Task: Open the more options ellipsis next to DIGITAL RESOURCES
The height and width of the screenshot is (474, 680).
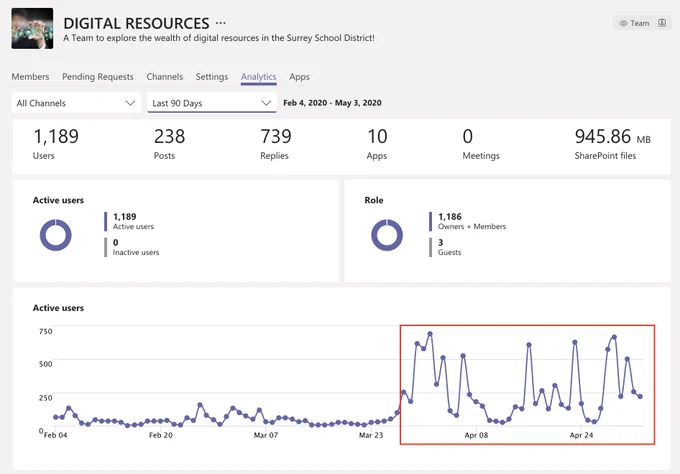Action: 221,23
